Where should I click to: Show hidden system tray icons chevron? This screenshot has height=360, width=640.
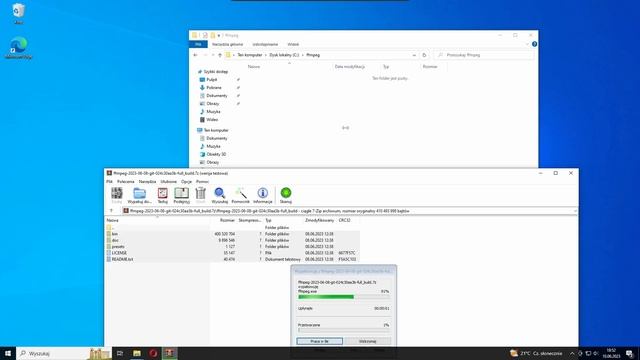pyautogui.click(x=572, y=353)
